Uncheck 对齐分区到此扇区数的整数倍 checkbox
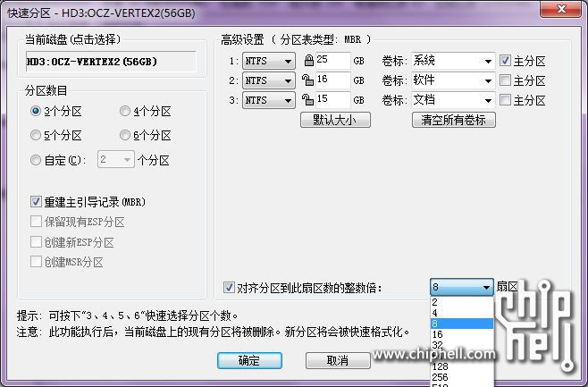Screen dimensions: 588x387 [229, 288]
